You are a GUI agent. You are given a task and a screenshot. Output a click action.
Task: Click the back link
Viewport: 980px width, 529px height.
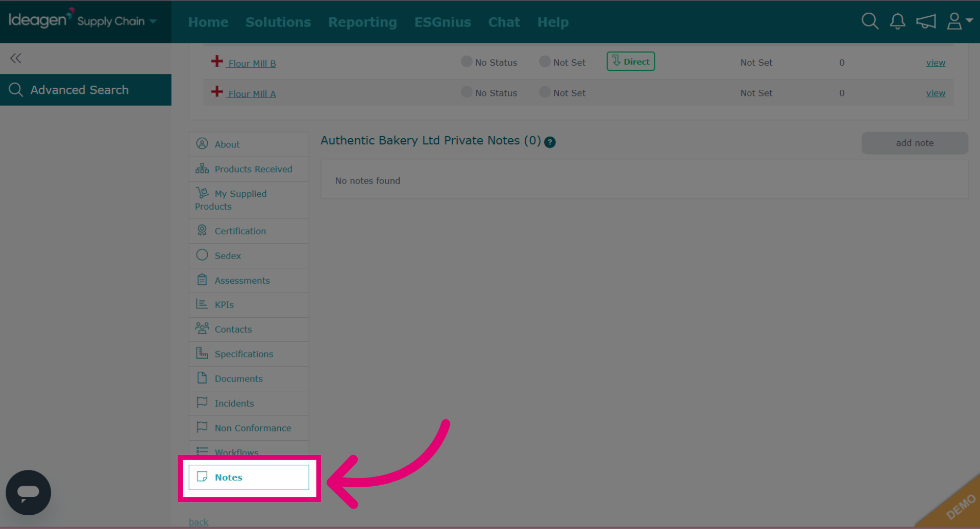tap(199, 522)
